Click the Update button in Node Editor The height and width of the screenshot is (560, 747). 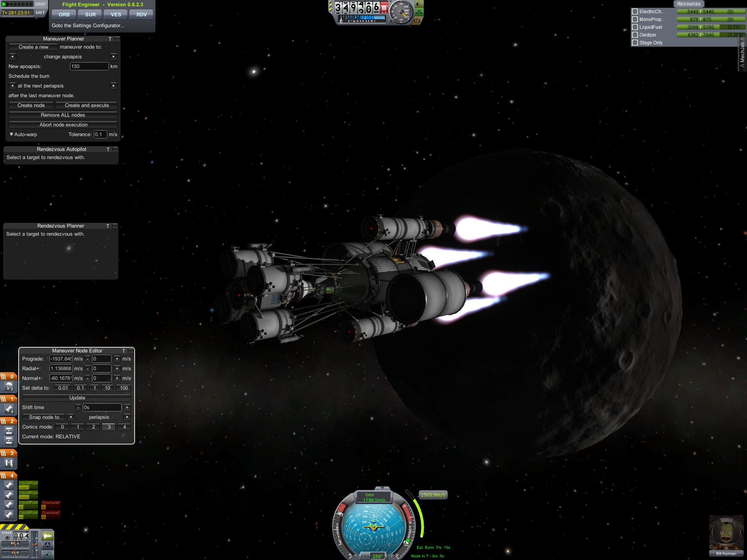tap(77, 398)
